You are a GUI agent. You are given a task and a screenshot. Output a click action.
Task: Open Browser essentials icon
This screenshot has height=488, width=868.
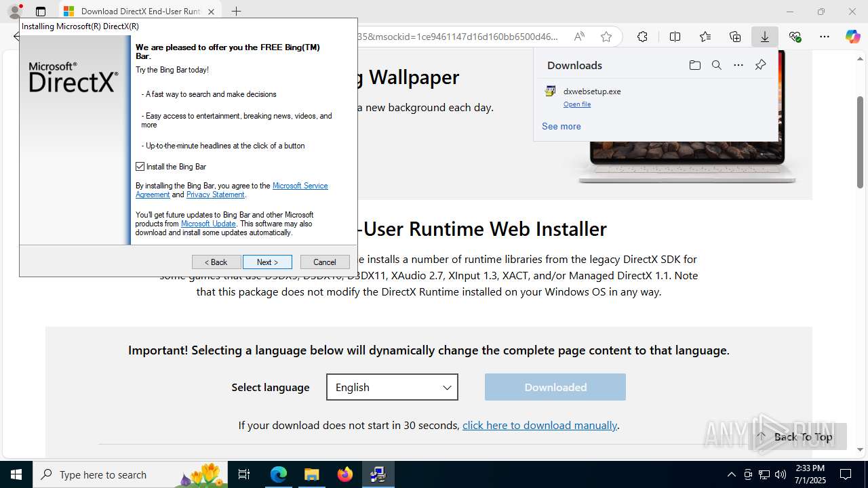click(795, 37)
